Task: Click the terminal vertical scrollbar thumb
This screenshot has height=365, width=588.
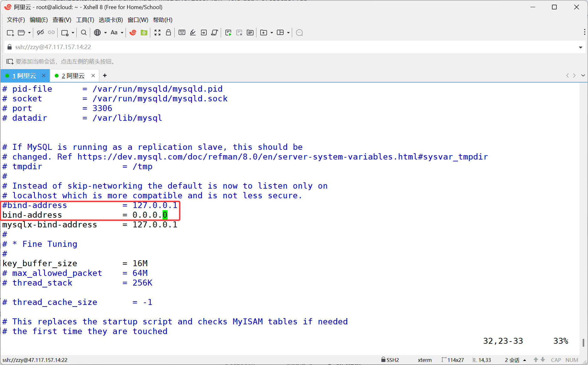Action: [583, 342]
